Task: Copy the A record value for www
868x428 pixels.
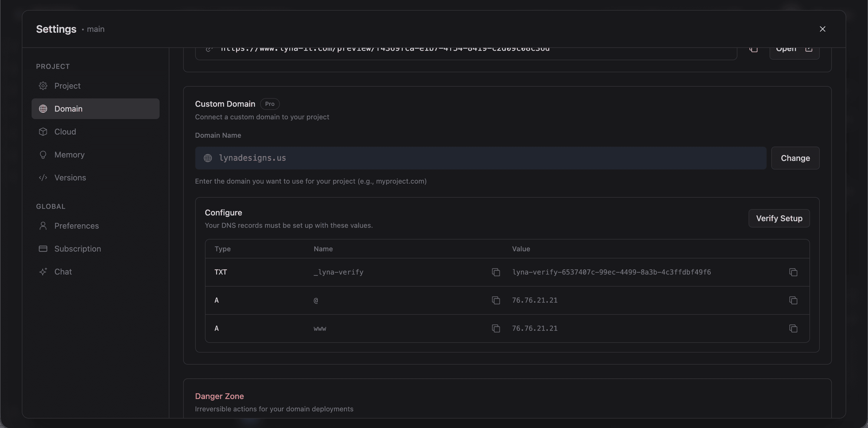Action: 793,328
